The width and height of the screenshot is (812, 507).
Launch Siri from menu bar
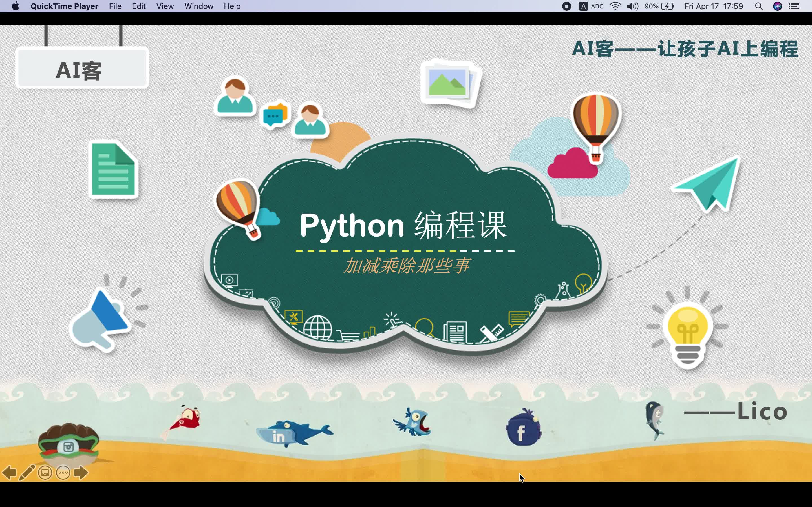[777, 6]
